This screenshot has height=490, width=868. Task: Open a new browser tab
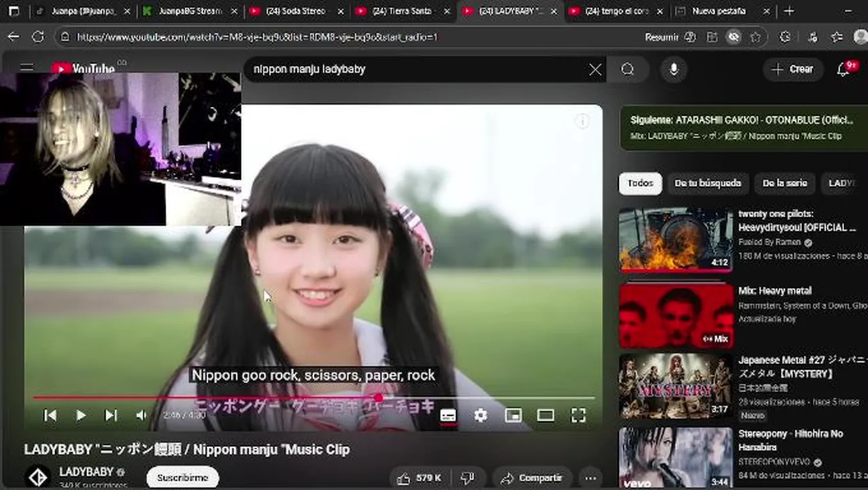pyautogui.click(x=789, y=11)
